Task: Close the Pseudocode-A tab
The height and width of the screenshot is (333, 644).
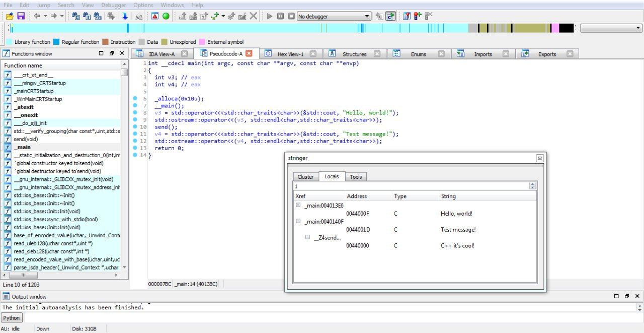Action: (x=249, y=53)
